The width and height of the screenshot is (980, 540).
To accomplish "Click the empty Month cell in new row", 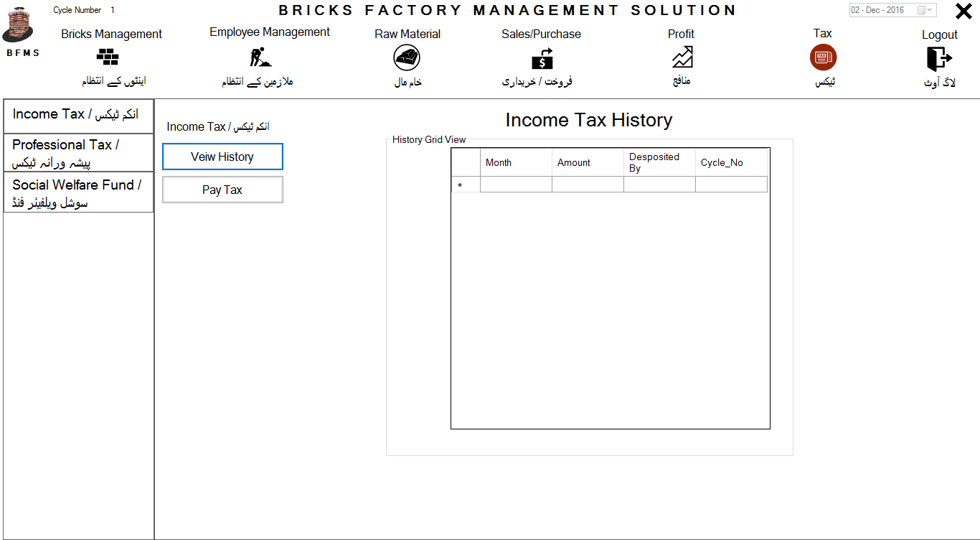I will [516, 185].
